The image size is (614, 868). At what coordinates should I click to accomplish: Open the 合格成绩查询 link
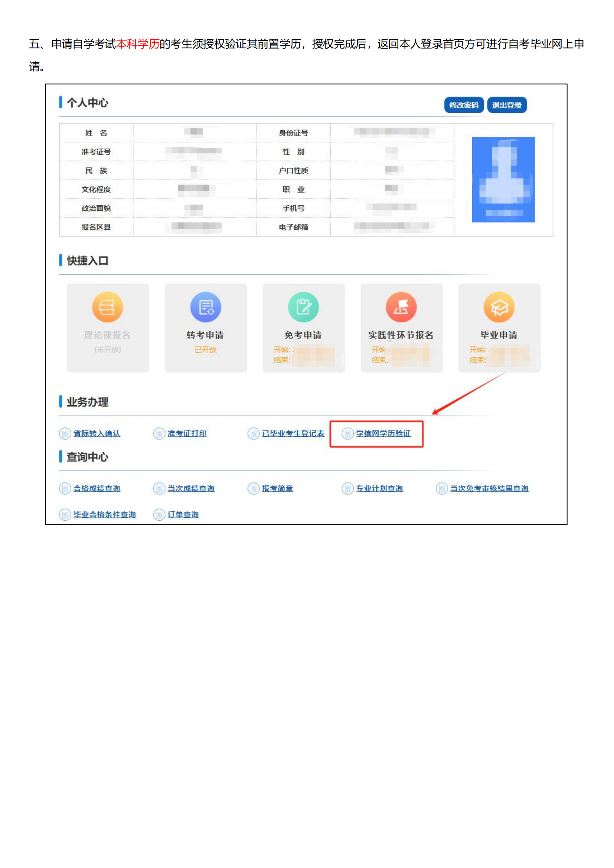pos(97,488)
